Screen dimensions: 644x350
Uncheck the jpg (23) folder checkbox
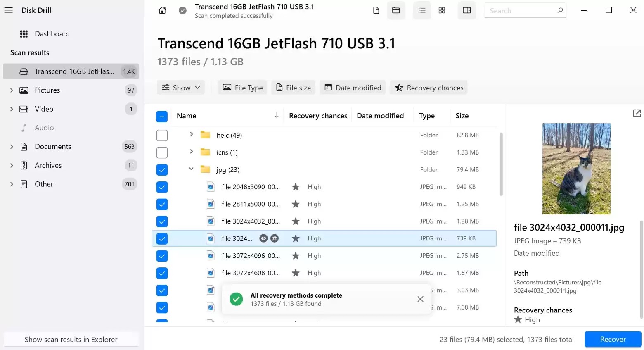click(x=162, y=170)
